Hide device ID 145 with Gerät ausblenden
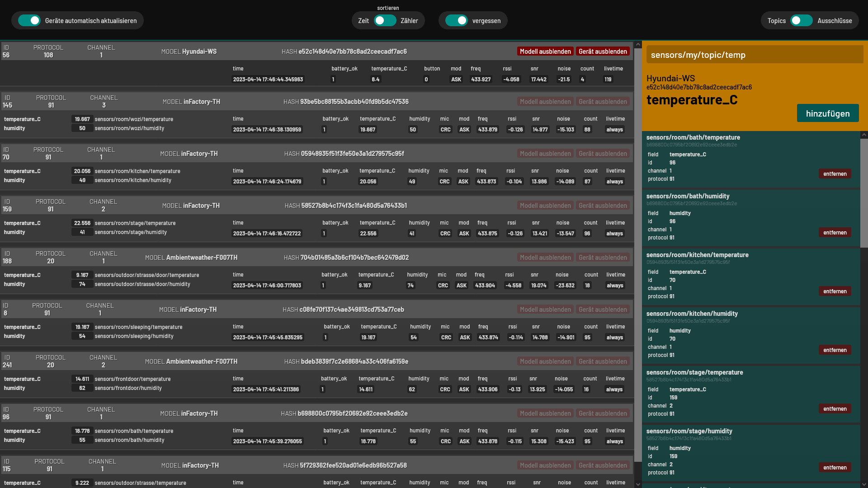868x488 pixels. click(603, 102)
